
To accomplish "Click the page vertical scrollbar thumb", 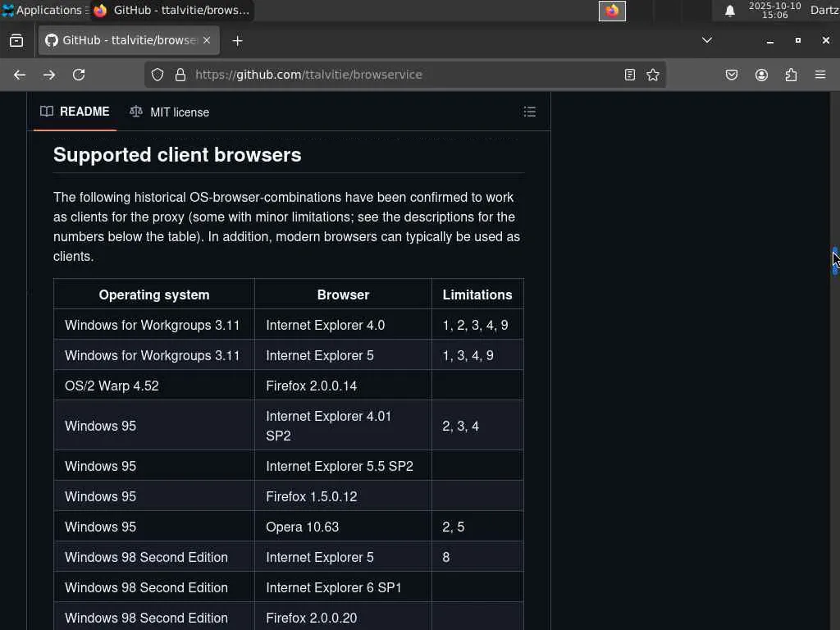I will [834, 262].
